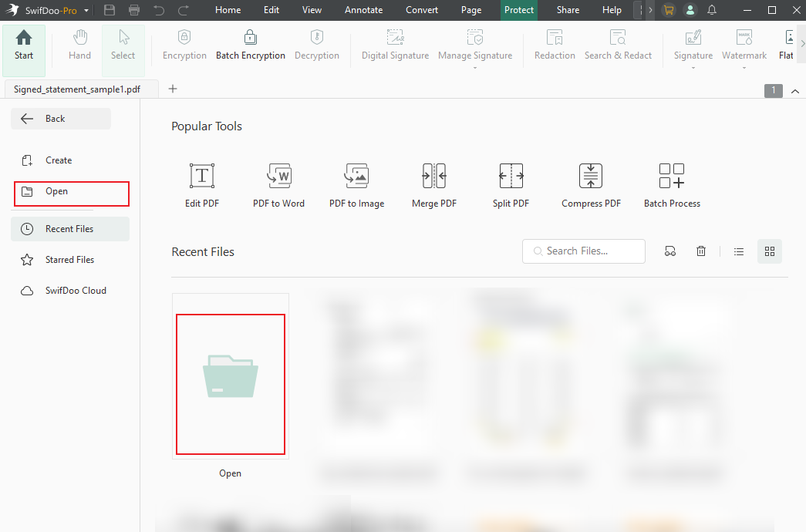This screenshot has width=806, height=532.
Task: Open the Redaction tool
Action: pos(554,45)
